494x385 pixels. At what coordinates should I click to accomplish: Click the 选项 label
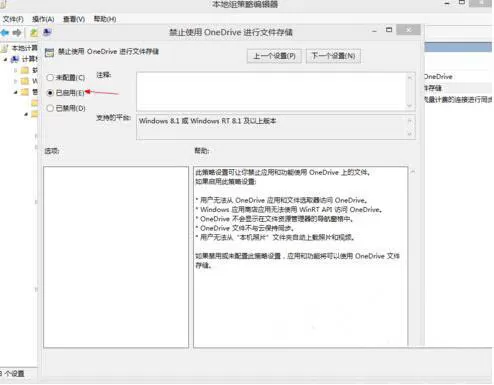point(52,151)
